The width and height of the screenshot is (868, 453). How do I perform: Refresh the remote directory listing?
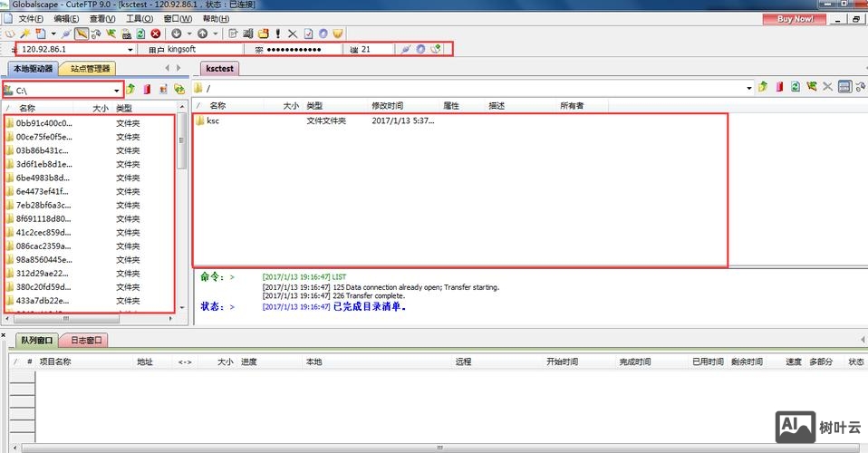[x=795, y=87]
